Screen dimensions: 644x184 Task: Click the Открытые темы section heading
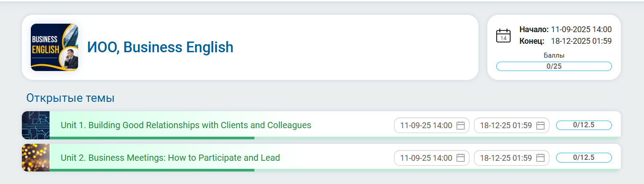tap(71, 98)
